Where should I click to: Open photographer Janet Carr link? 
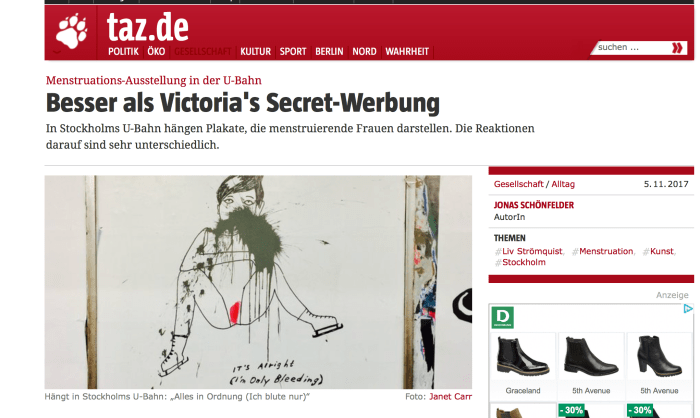pos(450,397)
